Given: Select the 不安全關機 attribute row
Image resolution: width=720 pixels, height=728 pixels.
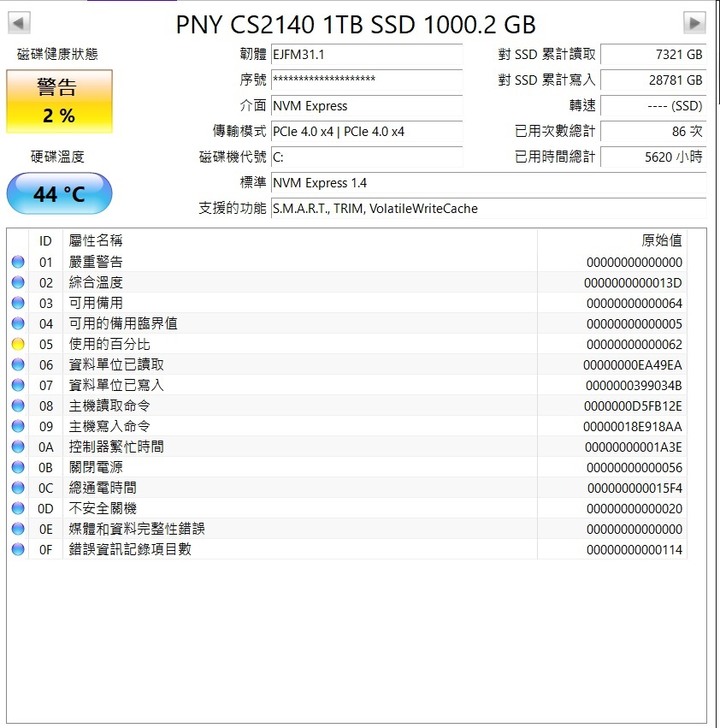Looking at the screenshot, I should [347, 508].
